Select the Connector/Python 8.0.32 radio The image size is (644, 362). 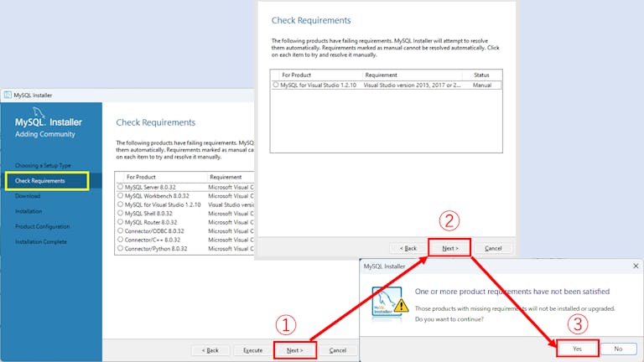[x=121, y=248]
